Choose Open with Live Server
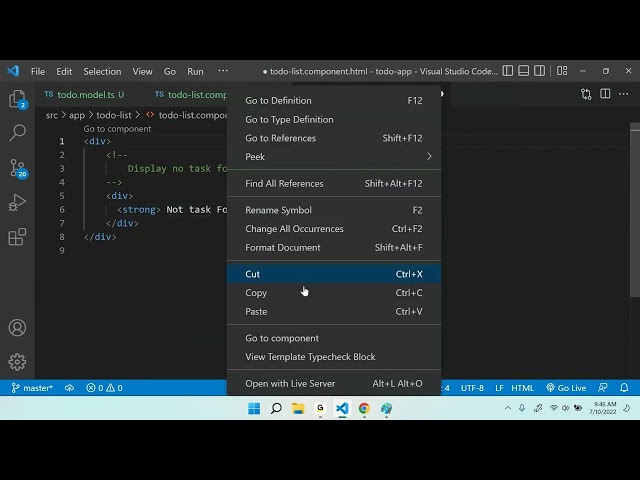The image size is (640, 480). pos(334,383)
